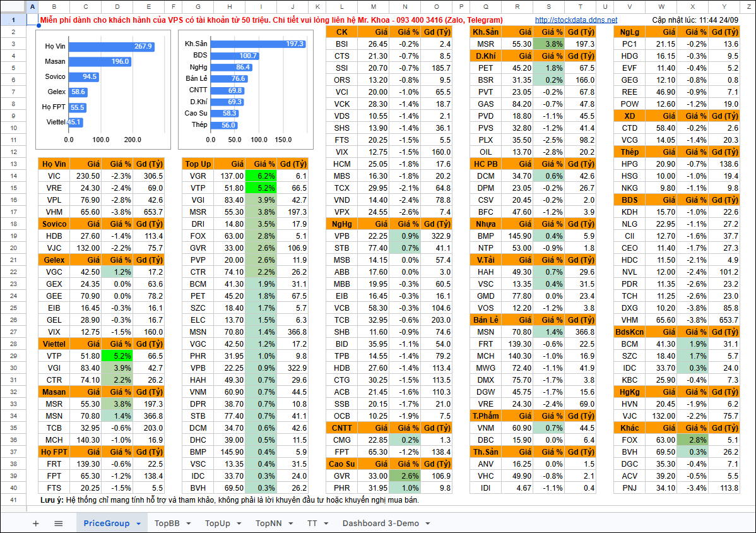Add a new sheet with plus icon
This screenshot has width=756, height=533.
(36, 524)
